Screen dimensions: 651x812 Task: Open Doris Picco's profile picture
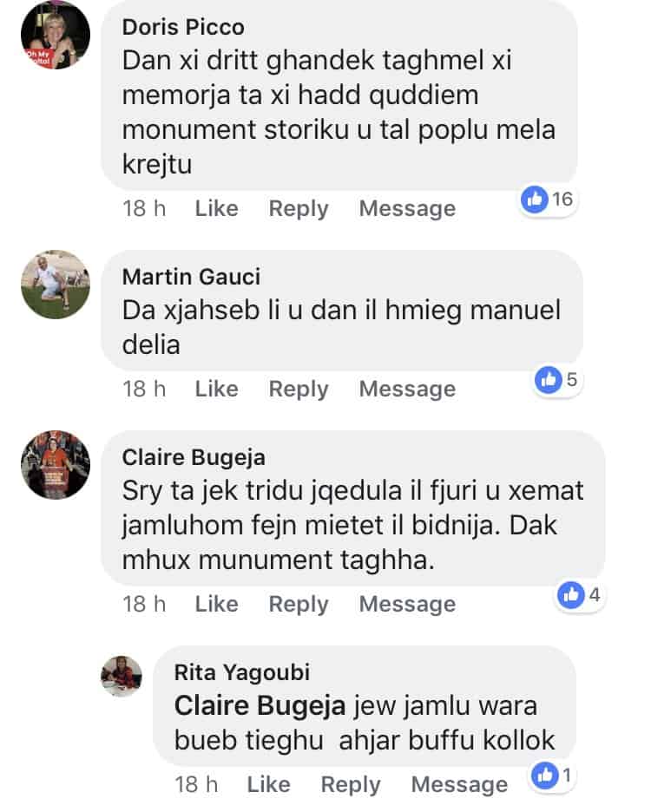56,36
